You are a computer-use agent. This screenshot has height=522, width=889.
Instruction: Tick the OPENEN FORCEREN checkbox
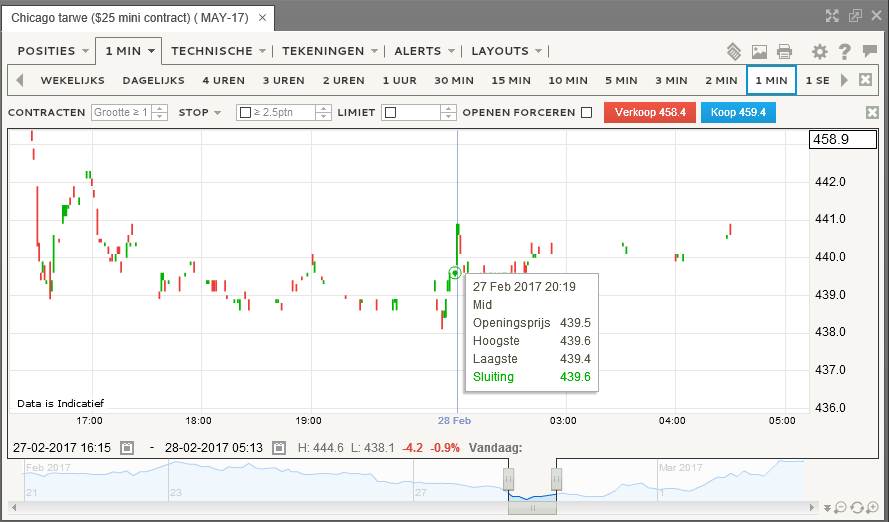(587, 113)
